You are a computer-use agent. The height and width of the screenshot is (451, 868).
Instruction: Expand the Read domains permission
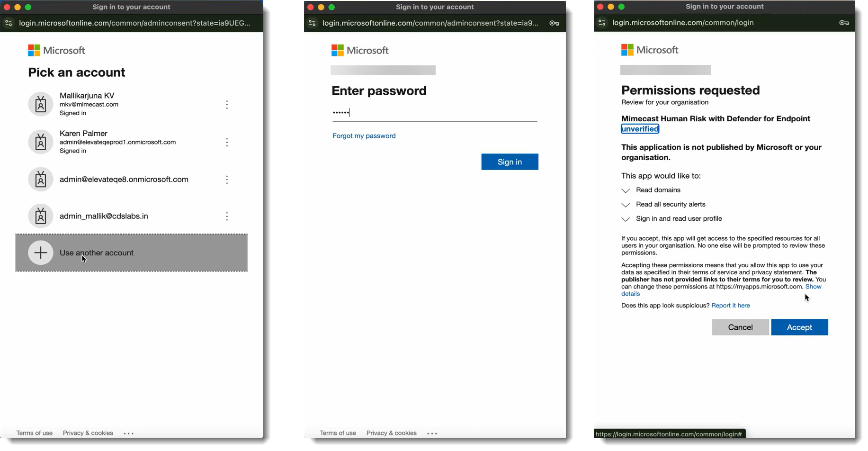[x=626, y=190]
